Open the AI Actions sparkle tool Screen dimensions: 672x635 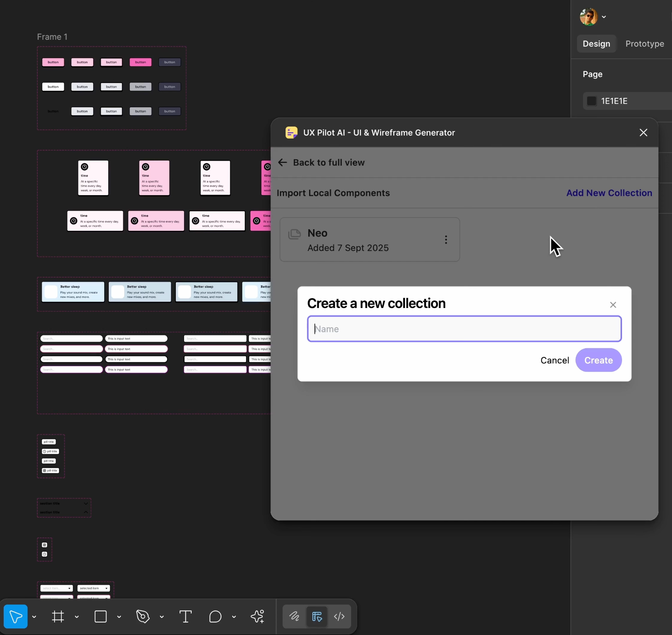[x=258, y=616]
